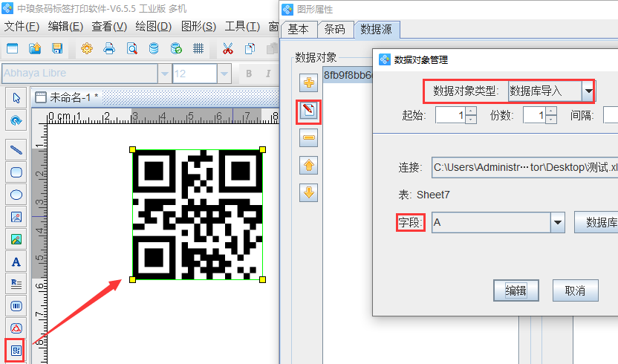Remove data object with minus icon
The height and width of the screenshot is (364, 618).
(308, 137)
